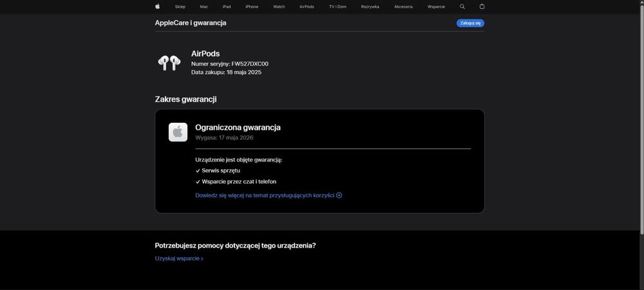Open the TV i Dom menu
This screenshot has height=290, width=644.
tap(337, 6)
